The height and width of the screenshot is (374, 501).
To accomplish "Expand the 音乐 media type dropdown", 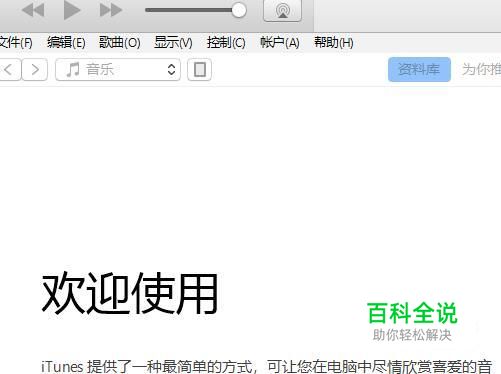I will [x=118, y=70].
